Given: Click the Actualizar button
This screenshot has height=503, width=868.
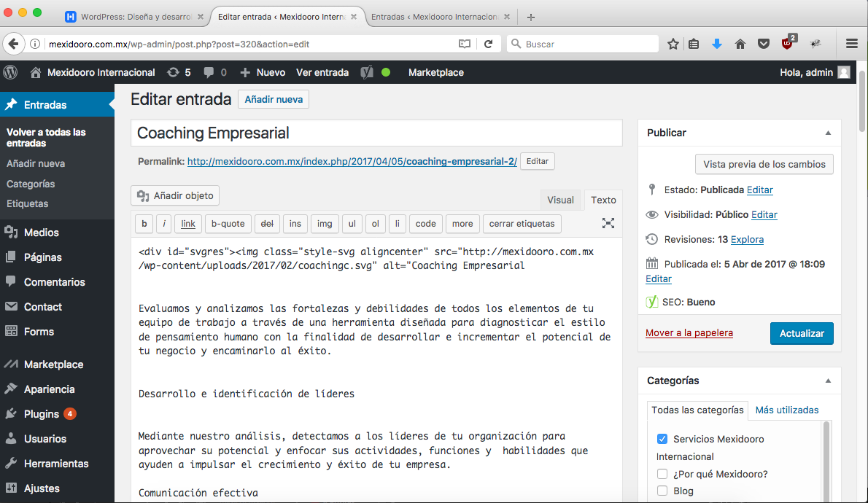Looking at the screenshot, I should click(x=802, y=333).
